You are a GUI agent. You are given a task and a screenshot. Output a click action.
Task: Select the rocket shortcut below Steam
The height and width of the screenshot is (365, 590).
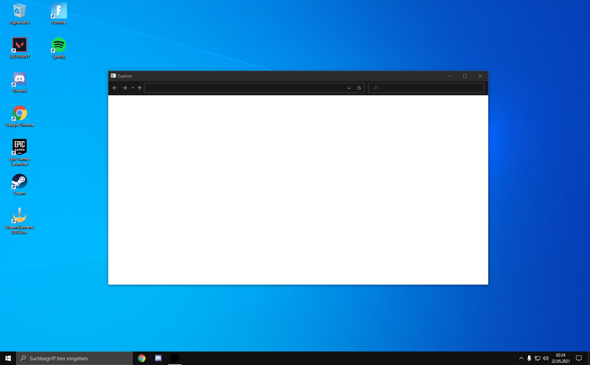[x=20, y=221]
